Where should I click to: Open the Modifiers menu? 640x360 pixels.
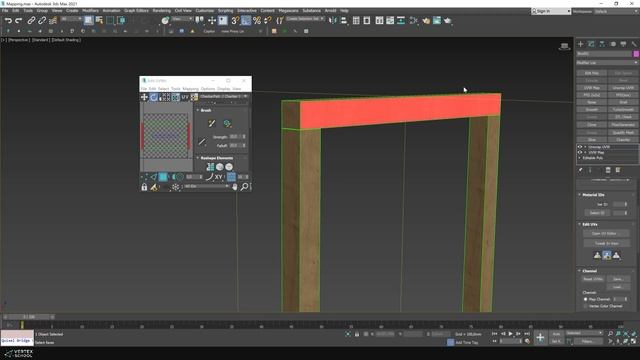91,11
